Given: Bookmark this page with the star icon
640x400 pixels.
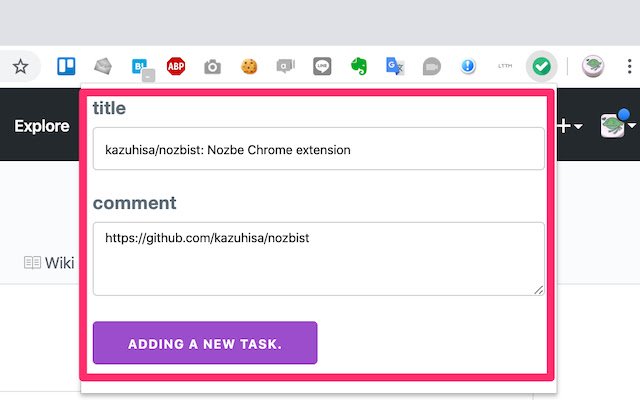Looking at the screenshot, I should 20,66.
